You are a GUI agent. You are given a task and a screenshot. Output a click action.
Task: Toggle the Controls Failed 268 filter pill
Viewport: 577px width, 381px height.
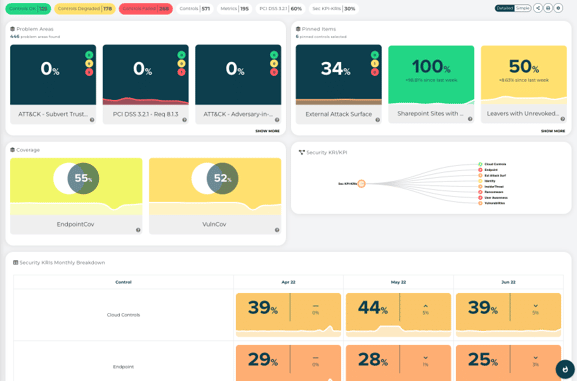tap(146, 8)
